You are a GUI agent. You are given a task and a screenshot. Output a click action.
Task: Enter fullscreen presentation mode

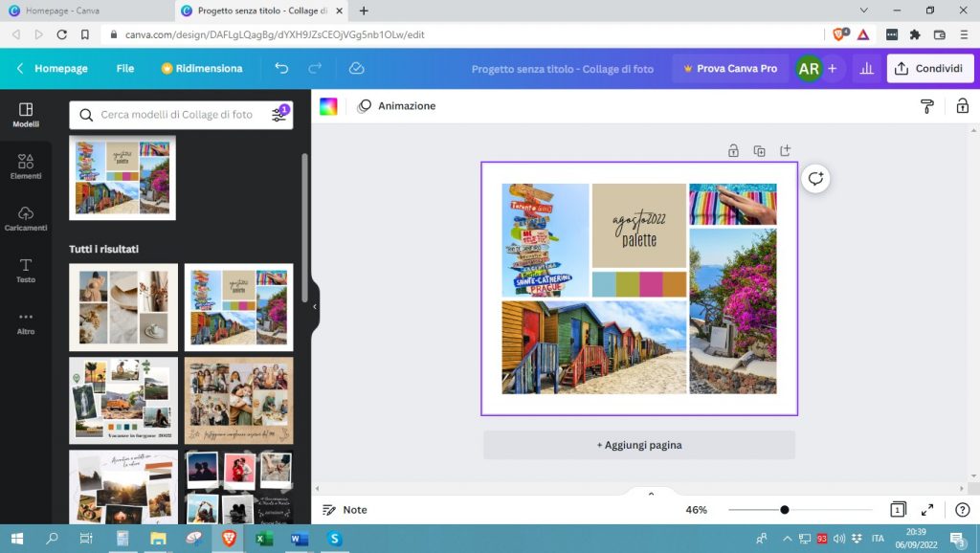pyautogui.click(x=927, y=510)
